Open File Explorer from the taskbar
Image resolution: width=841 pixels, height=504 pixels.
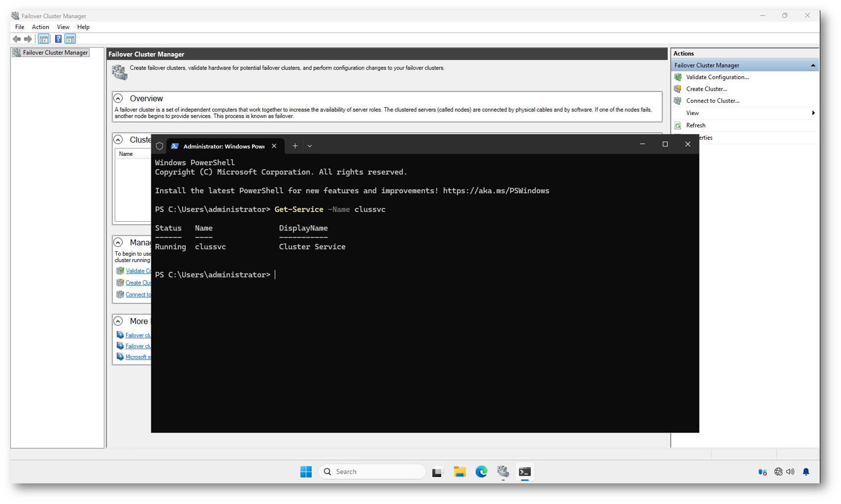pos(459,472)
